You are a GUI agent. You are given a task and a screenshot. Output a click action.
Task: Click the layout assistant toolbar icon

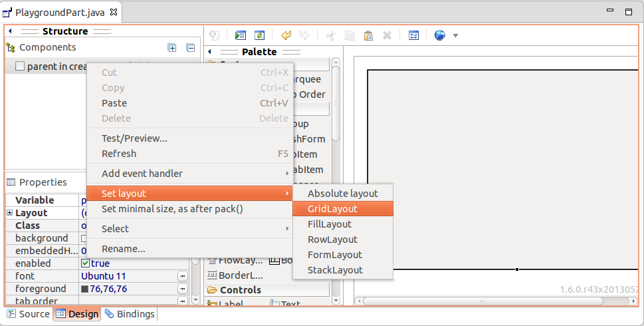tap(413, 35)
